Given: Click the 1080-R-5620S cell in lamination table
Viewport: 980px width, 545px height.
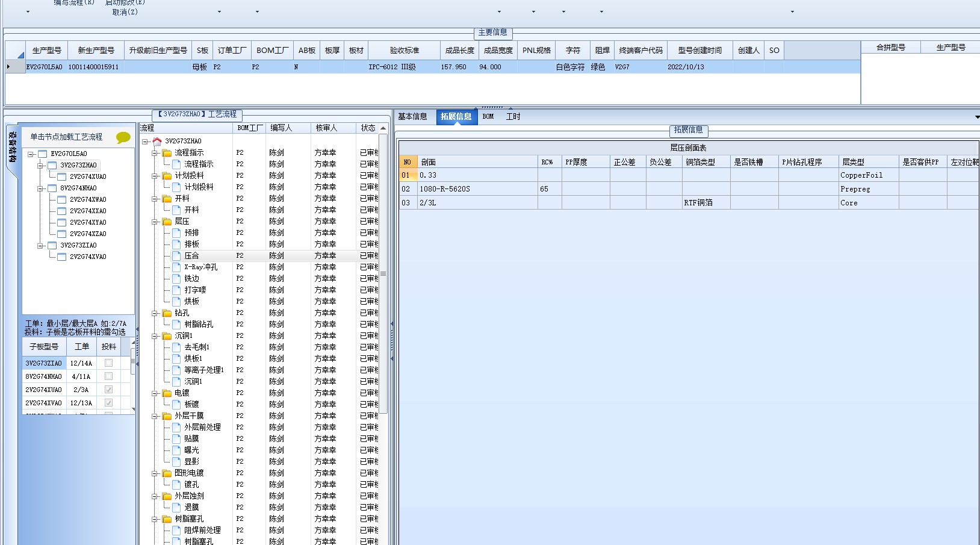Looking at the screenshot, I should pyautogui.click(x=477, y=189).
